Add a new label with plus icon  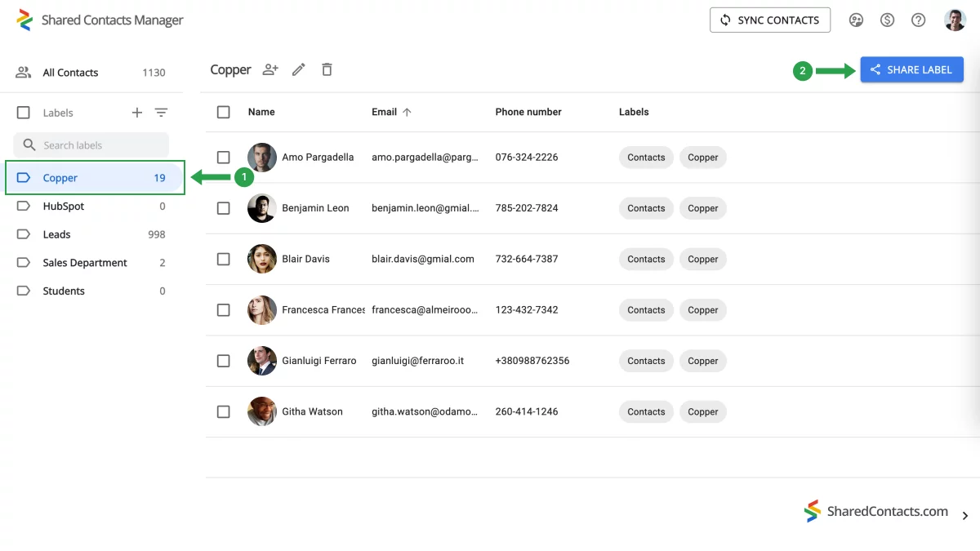tap(137, 113)
